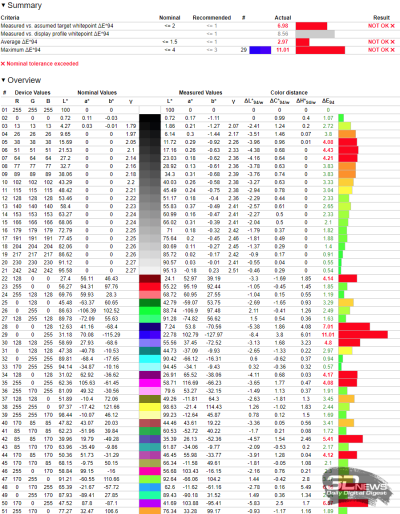Click the red X beside Average ΔE*94 result
Image resolution: width=400 pixels, height=514 pixels.
(392, 42)
